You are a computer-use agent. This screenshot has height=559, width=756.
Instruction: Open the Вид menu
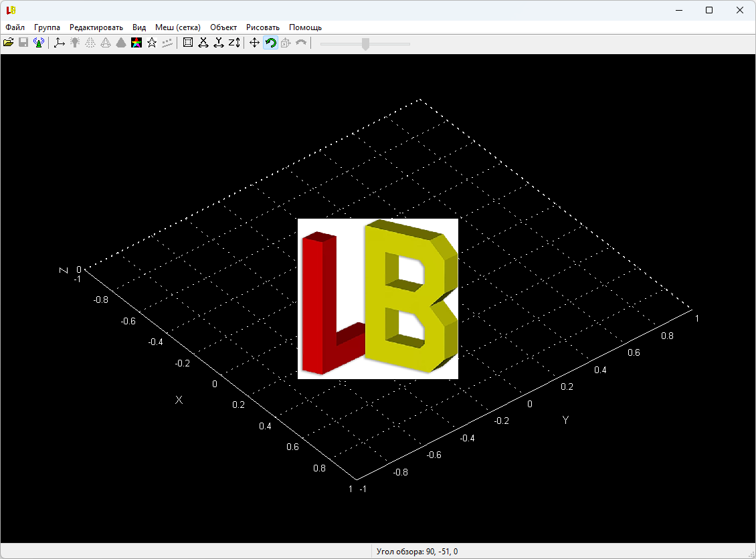[139, 27]
